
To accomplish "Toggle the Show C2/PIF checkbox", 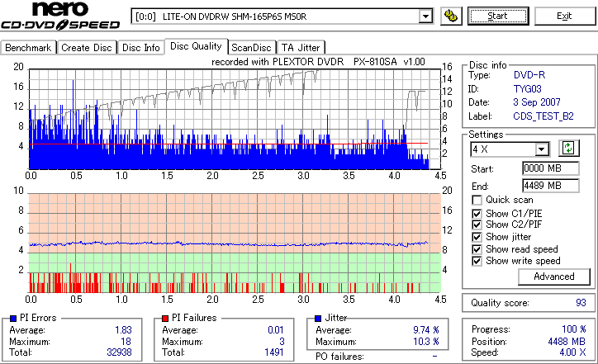I will coord(477,225).
